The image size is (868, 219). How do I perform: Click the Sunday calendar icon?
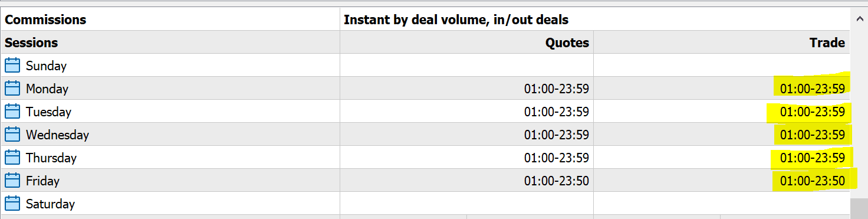pyautogui.click(x=12, y=66)
